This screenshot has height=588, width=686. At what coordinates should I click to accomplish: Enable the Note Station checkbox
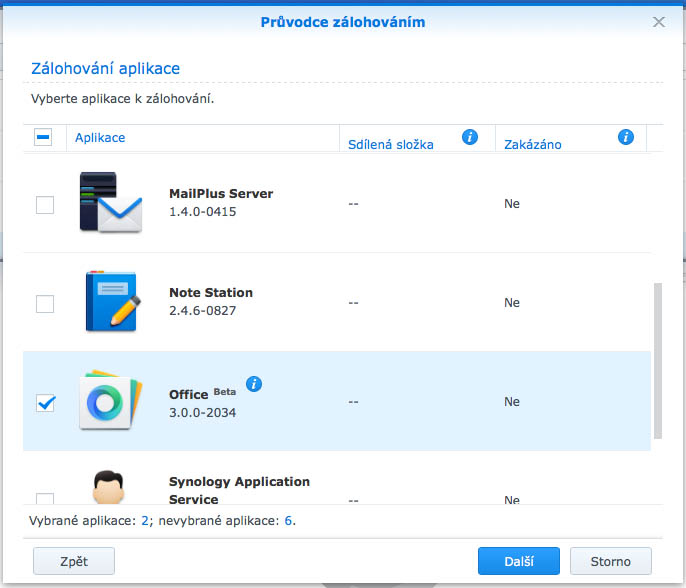tap(45, 304)
